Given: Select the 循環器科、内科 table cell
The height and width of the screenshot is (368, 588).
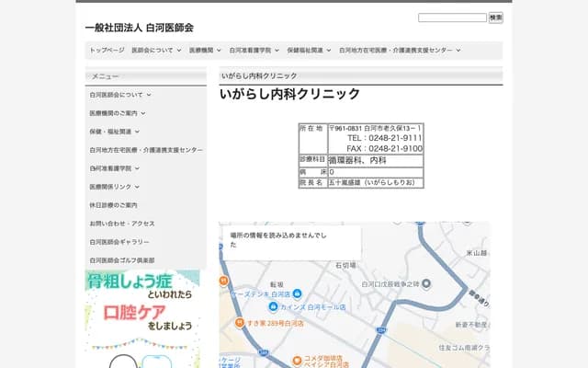Looking at the screenshot, I should coord(376,161).
